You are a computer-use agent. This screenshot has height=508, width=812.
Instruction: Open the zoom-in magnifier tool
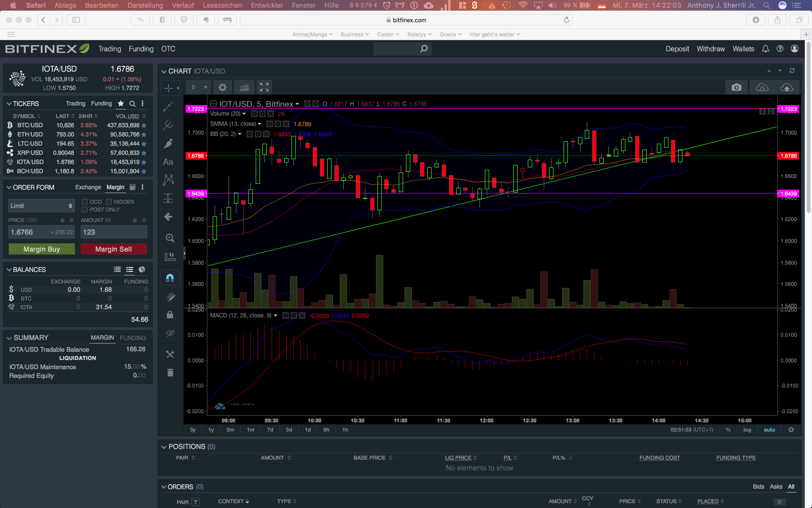click(170, 238)
